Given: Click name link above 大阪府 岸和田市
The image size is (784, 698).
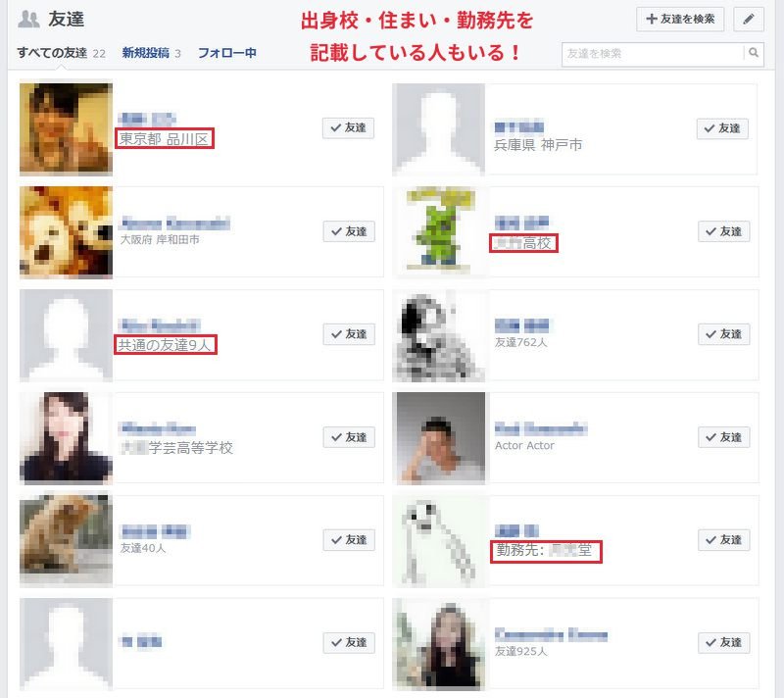Looking at the screenshot, I should click(175, 223).
